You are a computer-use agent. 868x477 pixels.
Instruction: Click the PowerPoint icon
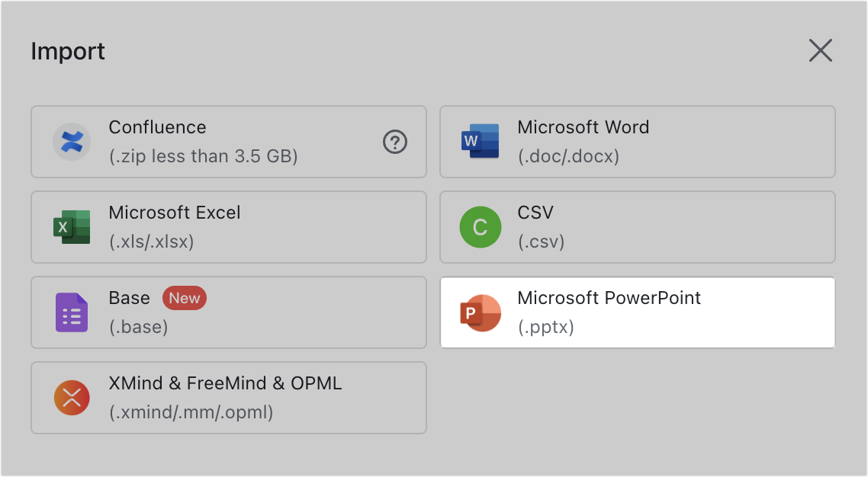[480, 312]
